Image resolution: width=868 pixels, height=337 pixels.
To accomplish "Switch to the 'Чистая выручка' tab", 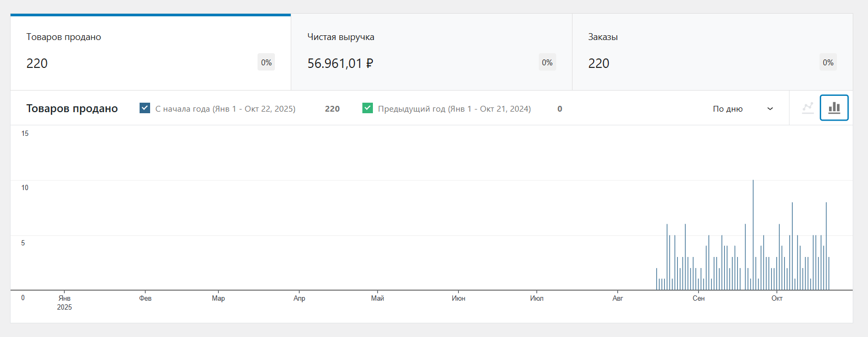I will click(x=431, y=52).
